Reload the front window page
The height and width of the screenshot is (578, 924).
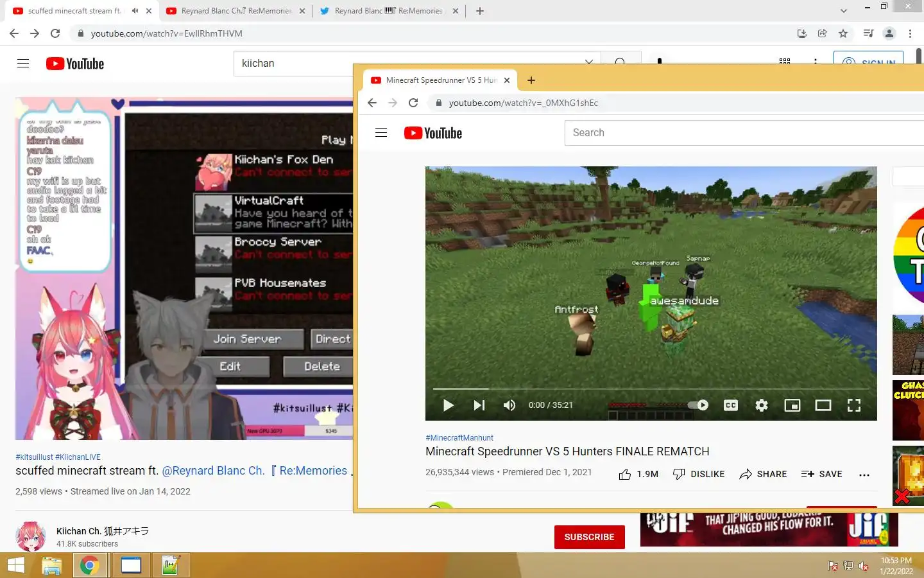coord(413,103)
